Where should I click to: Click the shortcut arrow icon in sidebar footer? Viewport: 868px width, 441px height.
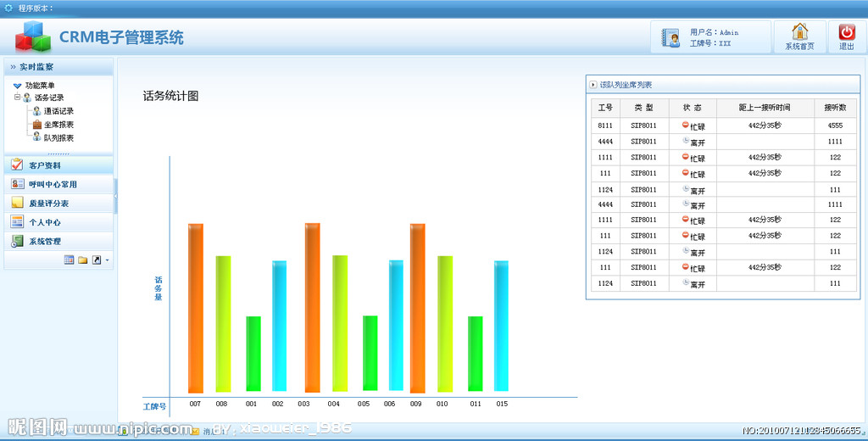click(x=97, y=260)
